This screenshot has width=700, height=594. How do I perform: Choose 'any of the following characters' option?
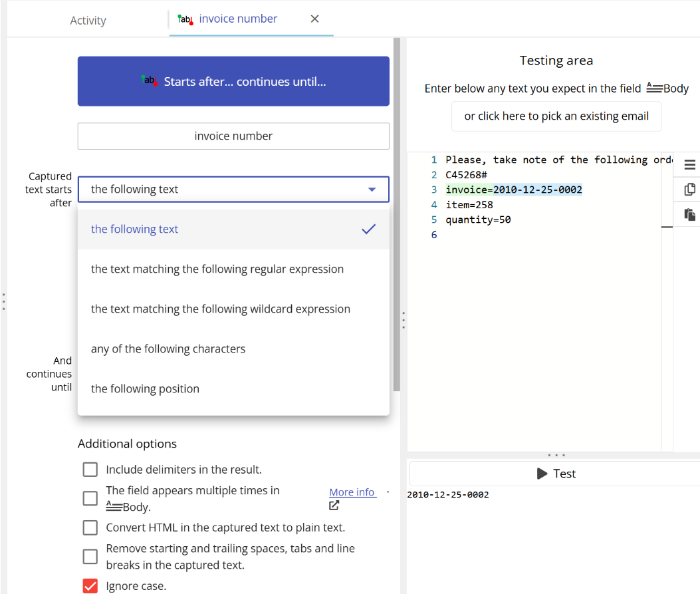[168, 349]
